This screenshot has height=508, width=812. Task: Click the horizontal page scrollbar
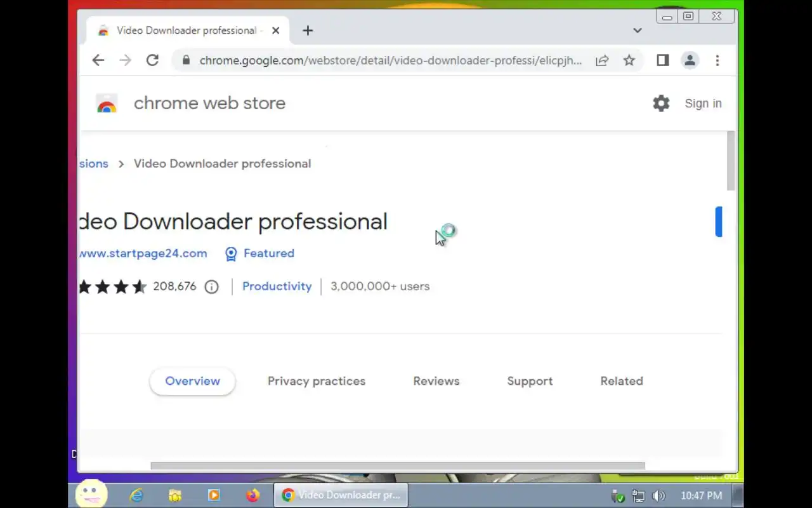[x=398, y=465]
